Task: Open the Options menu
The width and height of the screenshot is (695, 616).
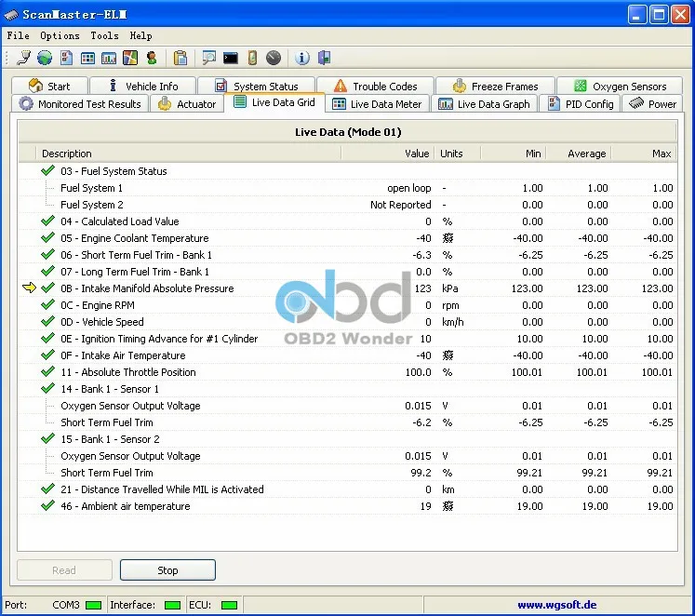Action: pyautogui.click(x=60, y=35)
